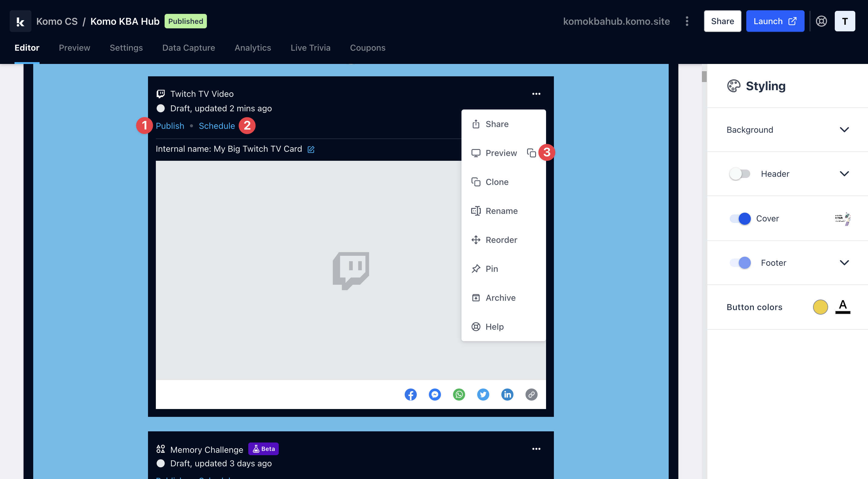Viewport: 868px width, 479px height.
Task: Expand the Footer section chevron
Action: tap(844, 262)
